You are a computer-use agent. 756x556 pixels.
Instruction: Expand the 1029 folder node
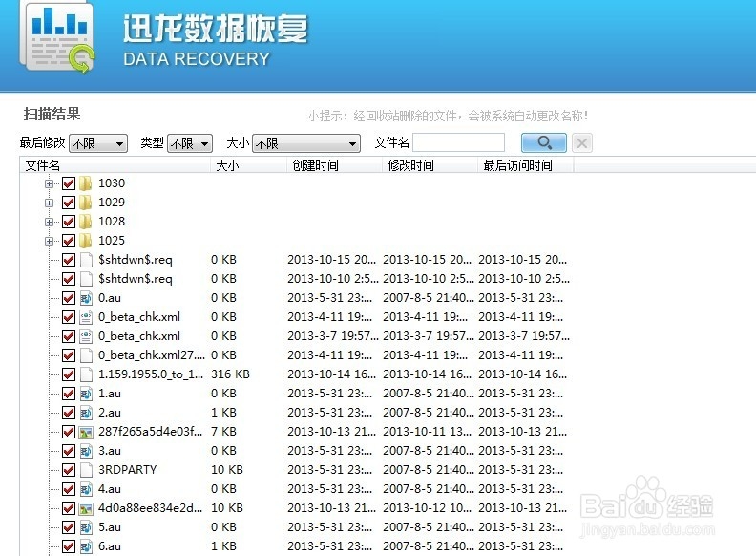tap(49, 203)
